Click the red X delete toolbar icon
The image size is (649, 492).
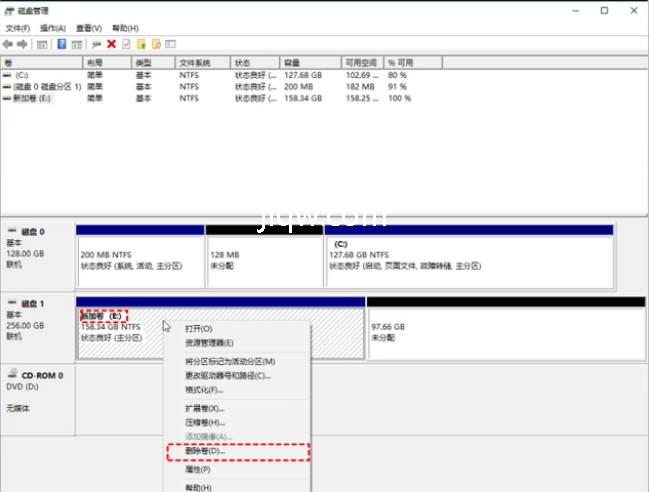tap(111, 45)
